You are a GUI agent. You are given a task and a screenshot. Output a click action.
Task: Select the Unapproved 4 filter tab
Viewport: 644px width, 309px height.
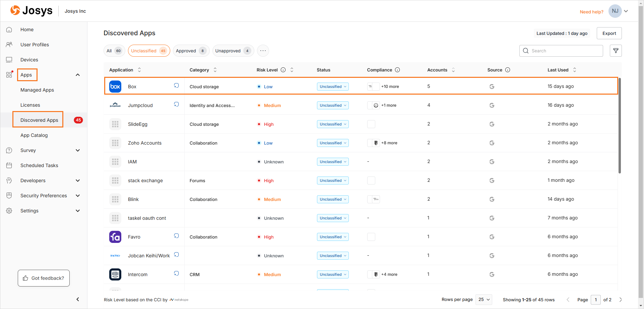click(233, 51)
